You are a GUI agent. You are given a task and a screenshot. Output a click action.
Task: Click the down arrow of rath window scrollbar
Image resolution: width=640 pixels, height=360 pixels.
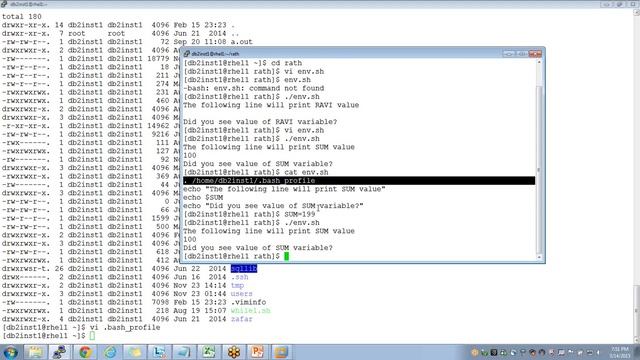point(539,257)
